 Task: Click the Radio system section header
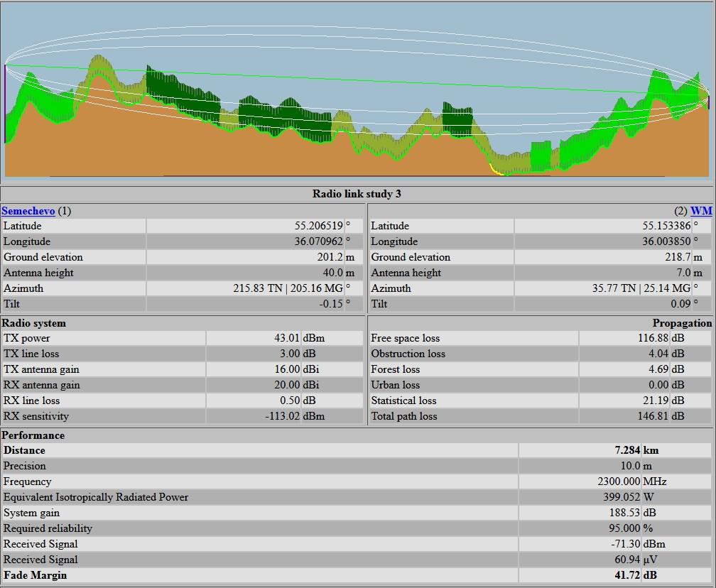point(34,323)
